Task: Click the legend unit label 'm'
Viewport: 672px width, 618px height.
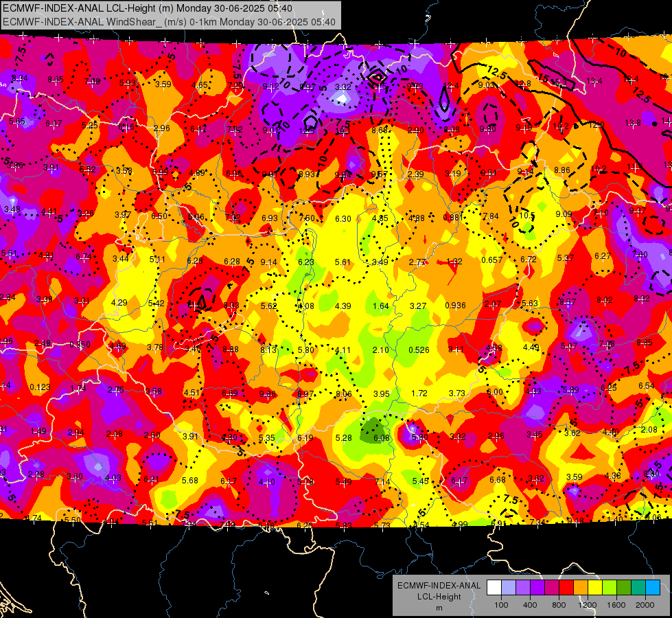Action: 439,608
